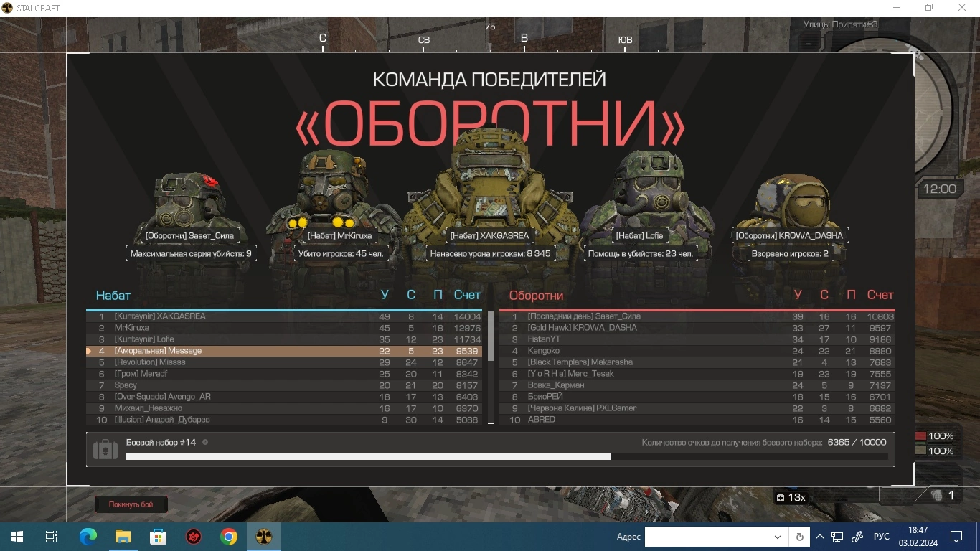This screenshot has height=551, width=980.
Task: Click the 6365 / 10000 points counter
Action: click(857, 443)
